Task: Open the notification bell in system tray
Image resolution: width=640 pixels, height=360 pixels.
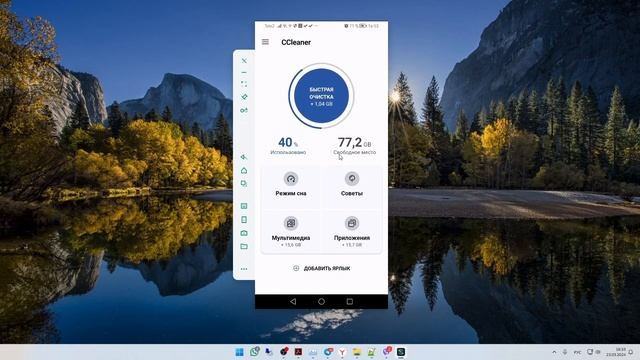Action: 631,352
